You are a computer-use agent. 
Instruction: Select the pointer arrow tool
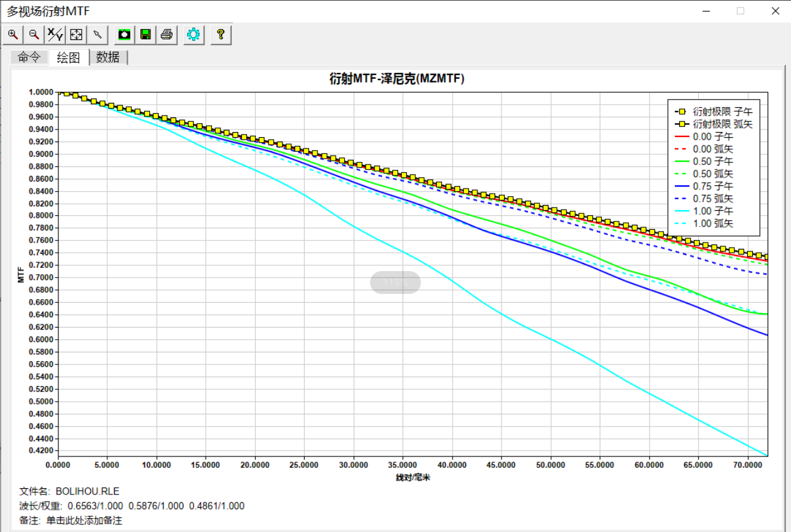[x=97, y=34]
